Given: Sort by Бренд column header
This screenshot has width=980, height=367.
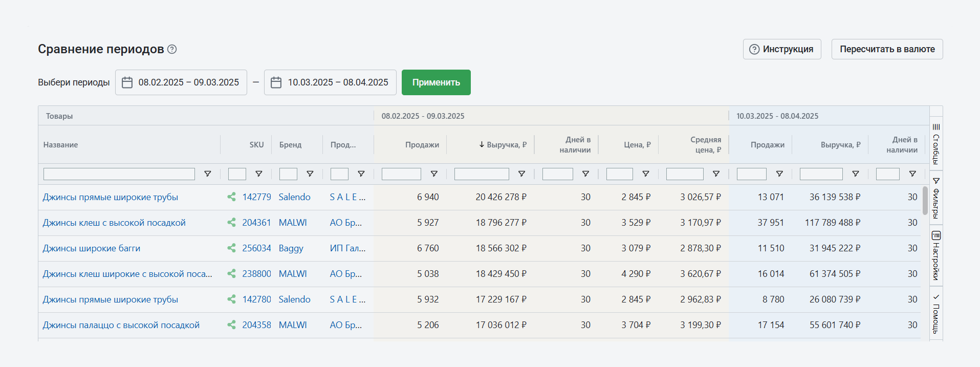Looking at the screenshot, I should 290,145.
